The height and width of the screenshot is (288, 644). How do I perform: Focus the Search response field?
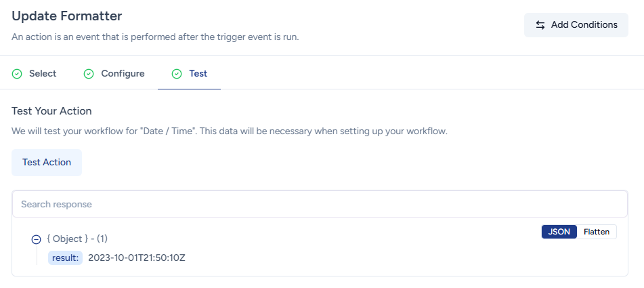pos(320,204)
